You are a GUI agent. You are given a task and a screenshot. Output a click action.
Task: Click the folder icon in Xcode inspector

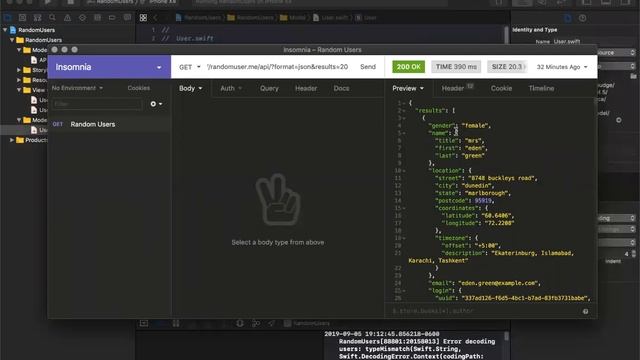click(x=633, y=76)
